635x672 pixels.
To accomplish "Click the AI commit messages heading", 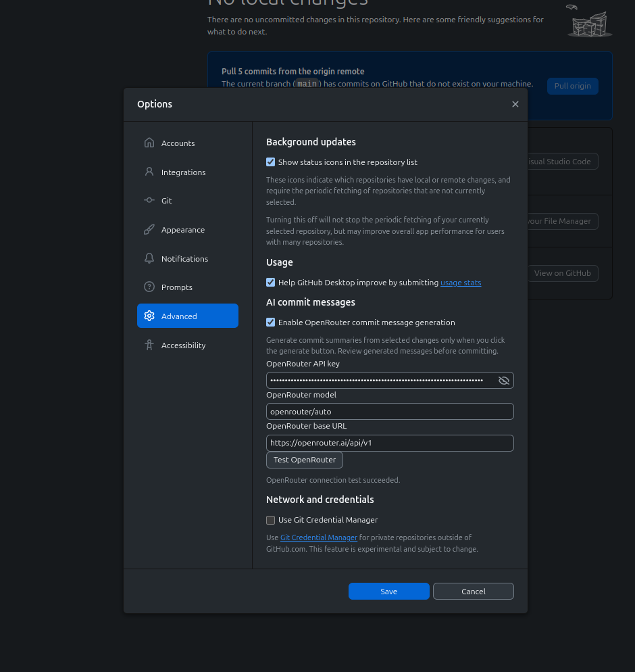I will 311,302.
